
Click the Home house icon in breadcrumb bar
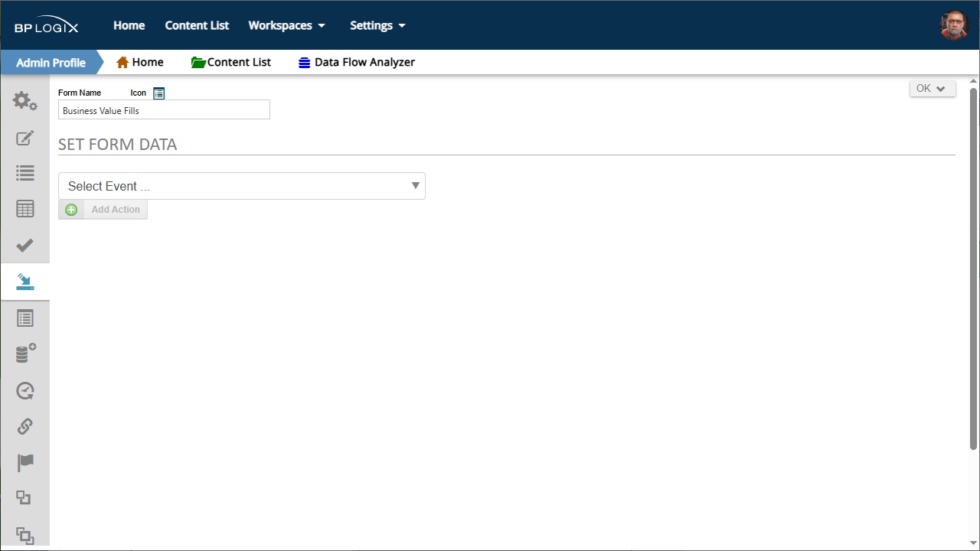click(122, 62)
